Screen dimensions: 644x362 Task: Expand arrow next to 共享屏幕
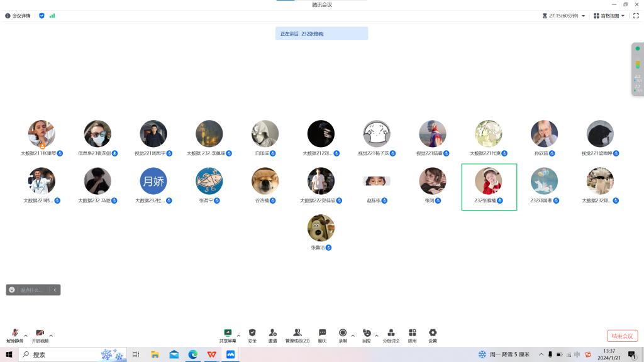(x=238, y=336)
